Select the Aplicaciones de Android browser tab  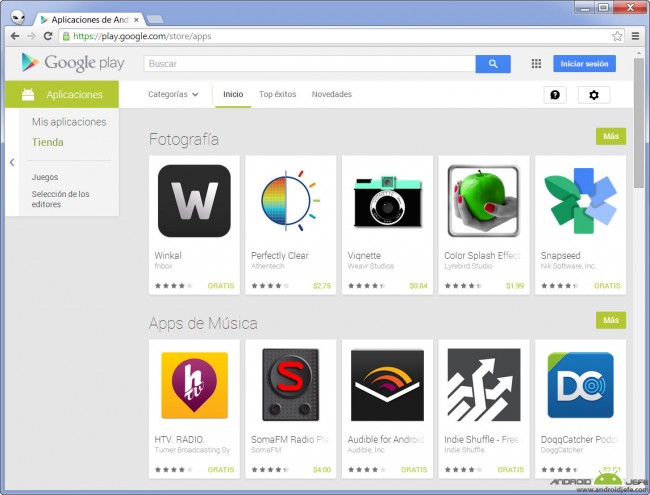(89, 19)
